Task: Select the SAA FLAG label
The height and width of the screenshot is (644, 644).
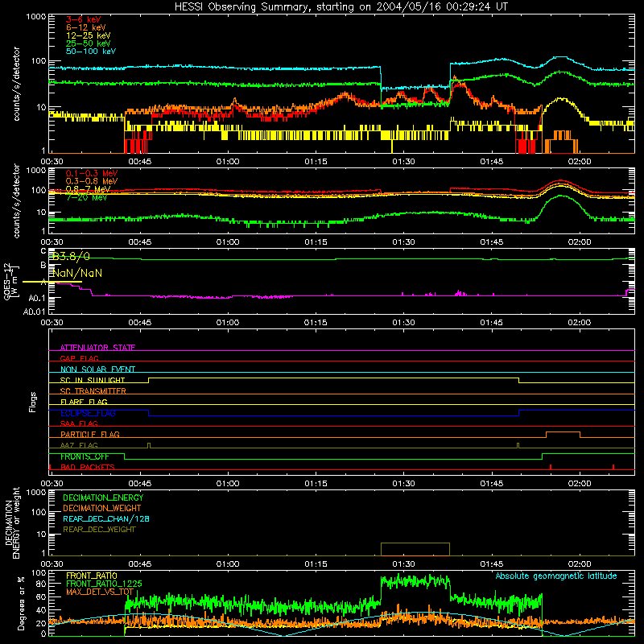Action: point(79,423)
